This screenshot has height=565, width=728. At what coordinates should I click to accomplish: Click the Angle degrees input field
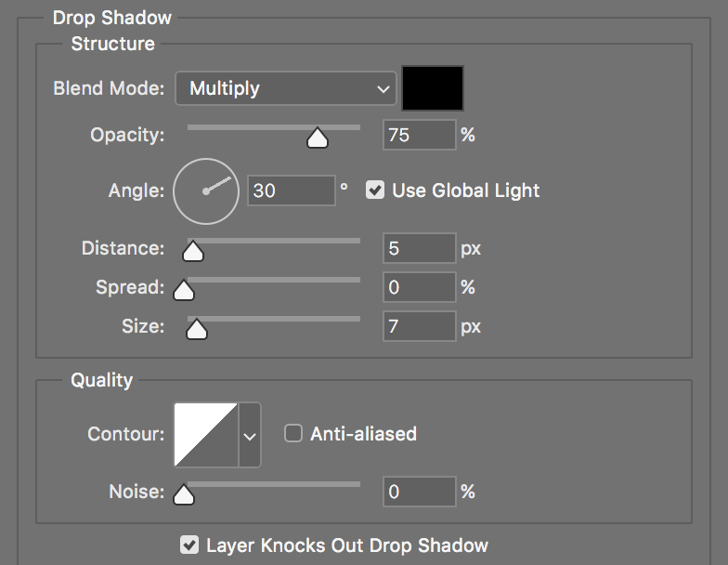click(x=291, y=191)
